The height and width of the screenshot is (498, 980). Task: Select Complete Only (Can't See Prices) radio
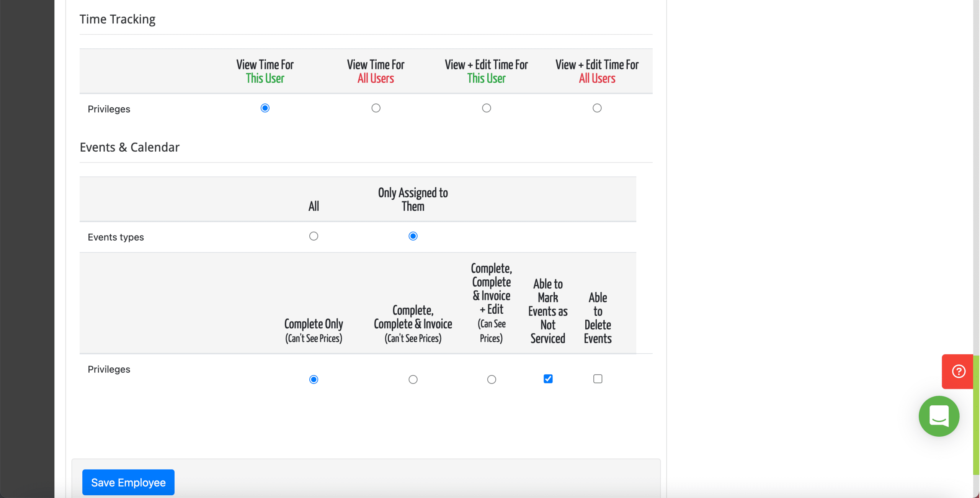(314, 379)
